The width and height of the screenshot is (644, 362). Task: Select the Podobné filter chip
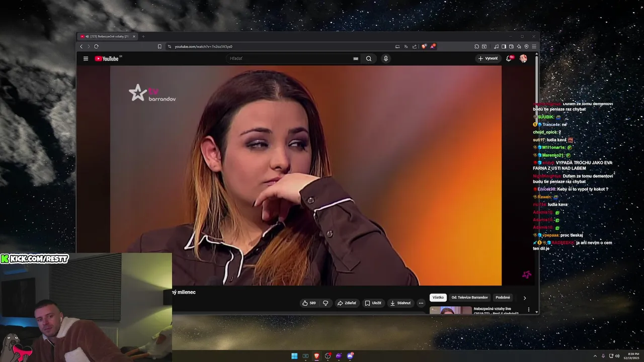[503, 298]
